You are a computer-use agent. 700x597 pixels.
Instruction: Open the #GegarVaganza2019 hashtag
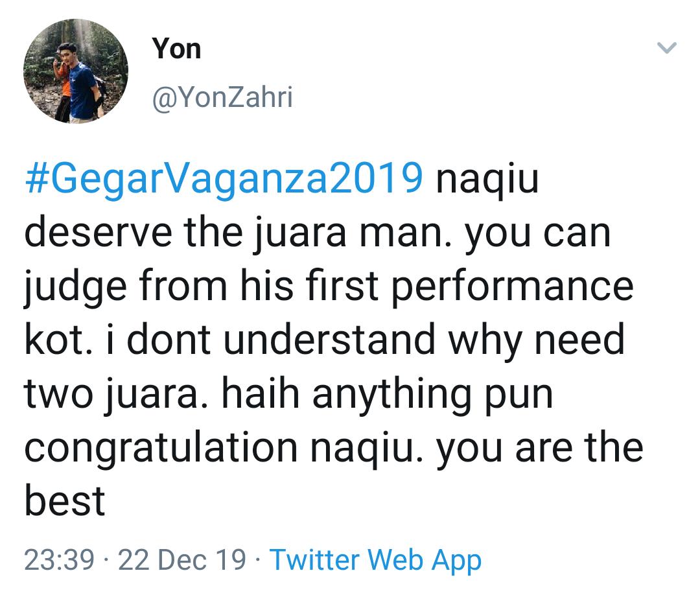click(x=224, y=179)
